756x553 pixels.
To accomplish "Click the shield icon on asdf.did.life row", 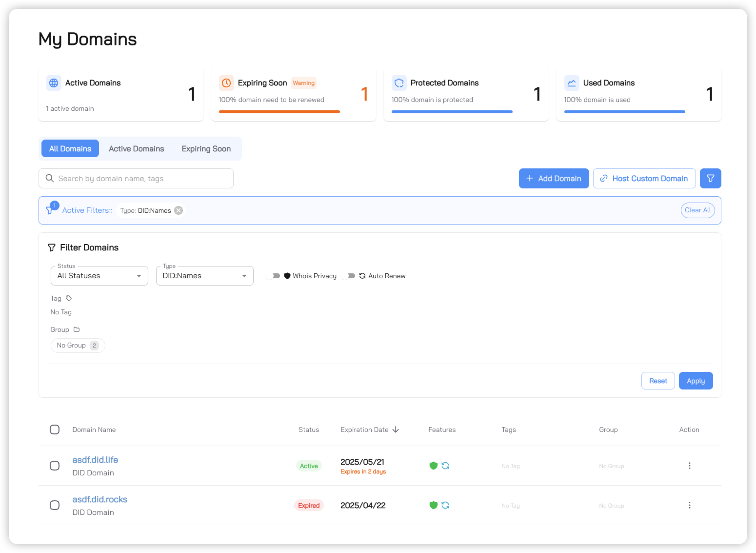I will point(433,466).
